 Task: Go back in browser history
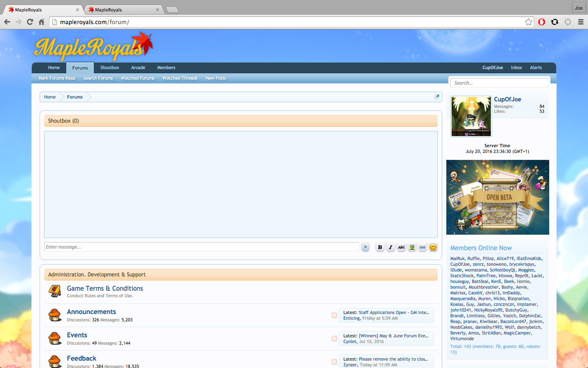(7, 22)
